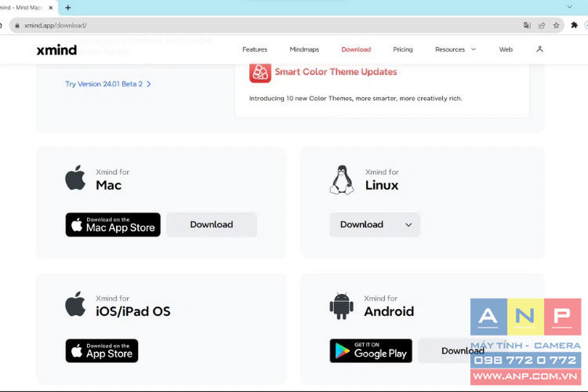Image resolution: width=588 pixels, height=392 pixels.
Task: Click the Download button for Mac
Action: pyautogui.click(x=212, y=224)
